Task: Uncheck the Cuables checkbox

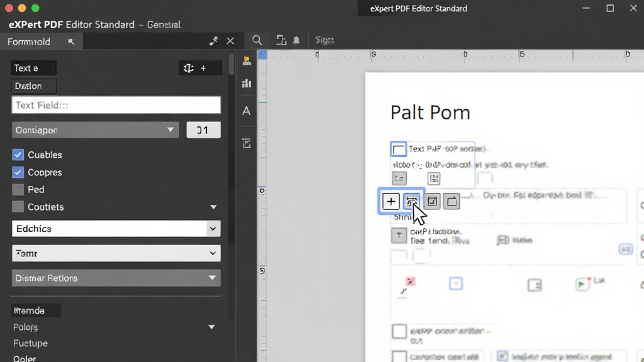Action: pos(18,155)
